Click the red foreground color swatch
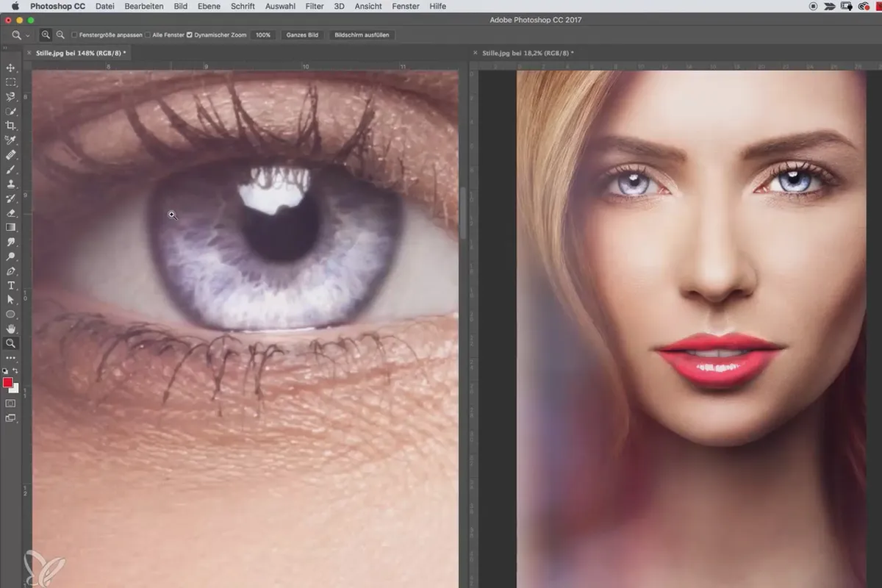 click(8, 383)
